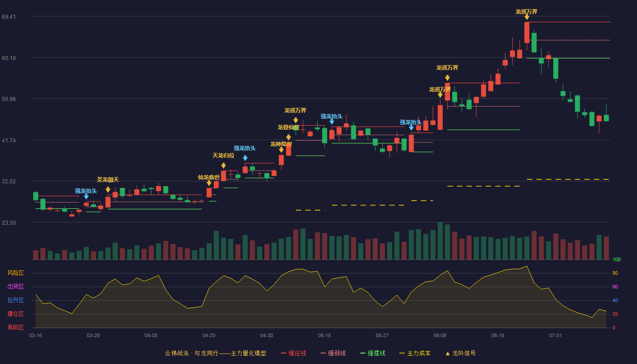Click the 69.41 price axis label
The height and width of the screenshot is (364, 637).
coord(9,17)
